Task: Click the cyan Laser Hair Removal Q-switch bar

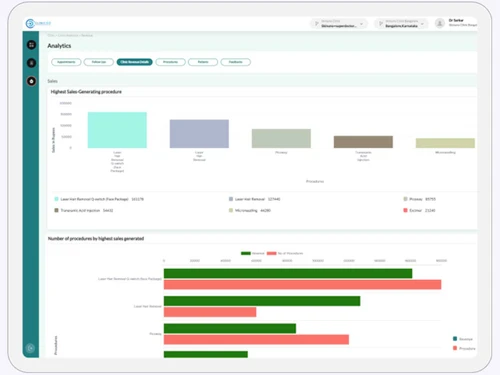Action: [117, 130]
